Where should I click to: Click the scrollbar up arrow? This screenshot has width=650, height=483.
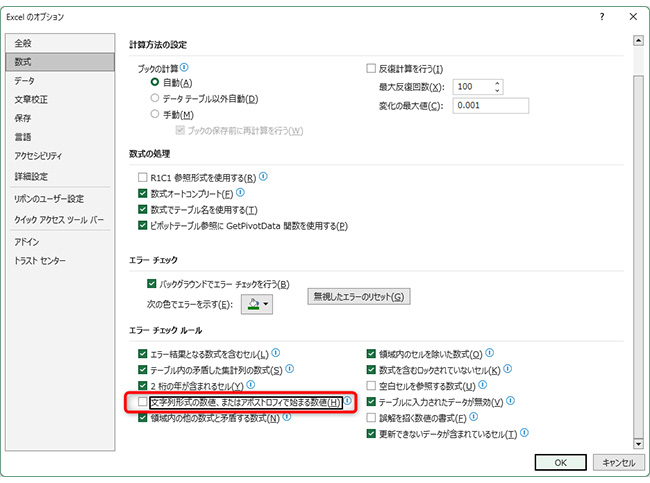click(x=638, y=41)
